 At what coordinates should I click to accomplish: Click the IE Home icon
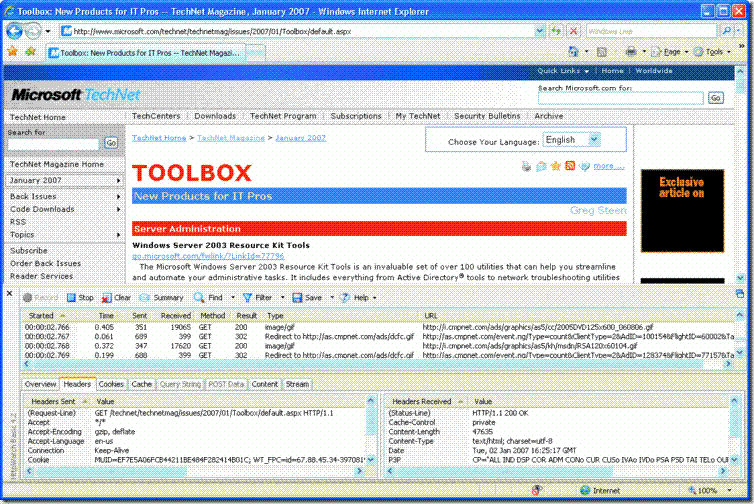click(x=573, y=51)
